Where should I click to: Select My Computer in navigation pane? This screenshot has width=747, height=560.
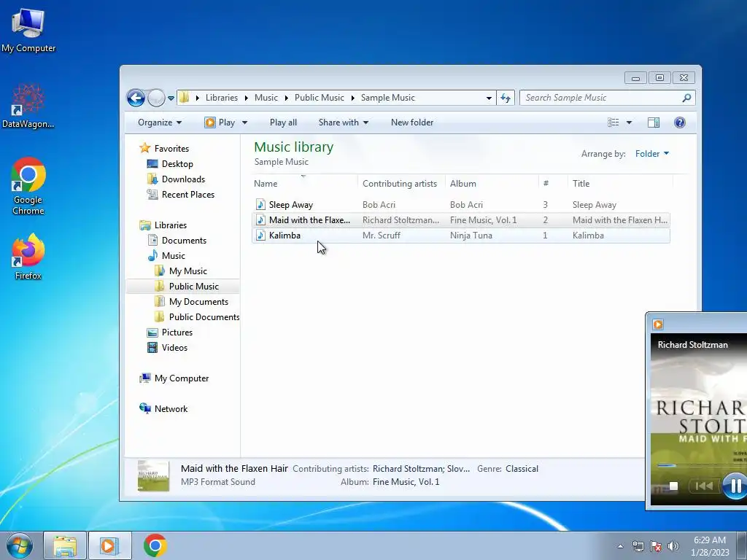click(x=181, y=378)
